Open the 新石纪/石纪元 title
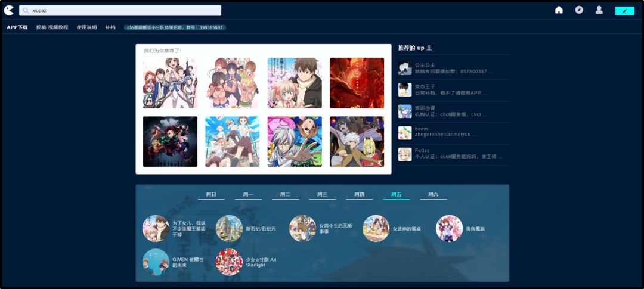 click(x=261, y=229)
